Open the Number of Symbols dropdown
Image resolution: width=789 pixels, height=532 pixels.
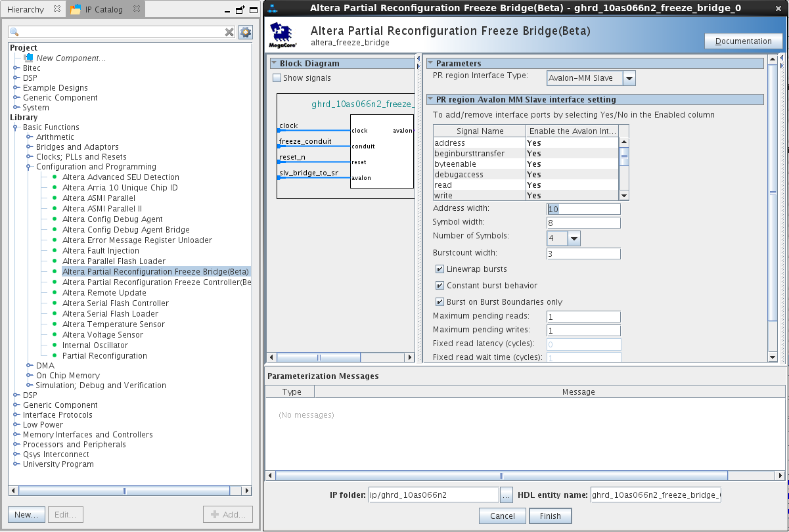coord(574,239)
